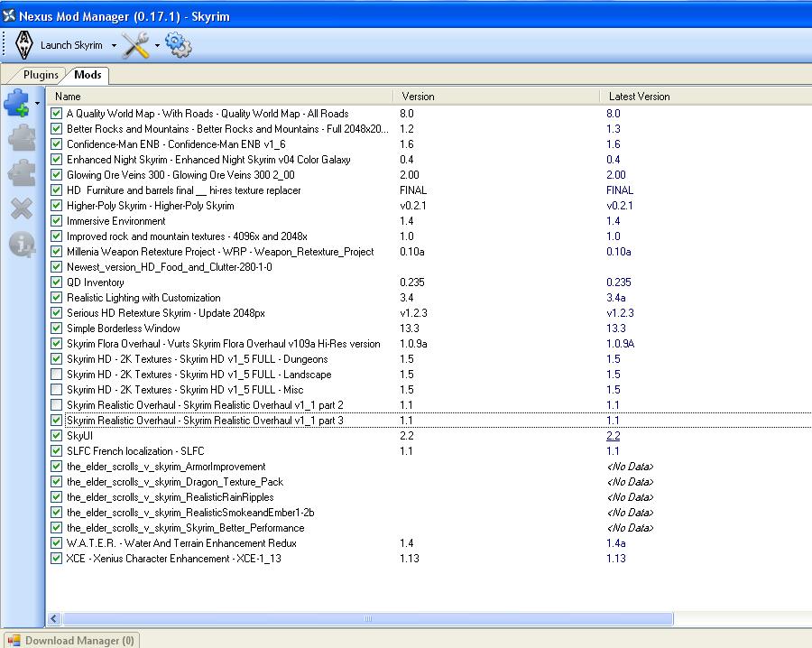The width and height of the screenshot is (812, 648).
Task: Uncheck Better Rocks and Mountains mod
Action: [57, 129]
